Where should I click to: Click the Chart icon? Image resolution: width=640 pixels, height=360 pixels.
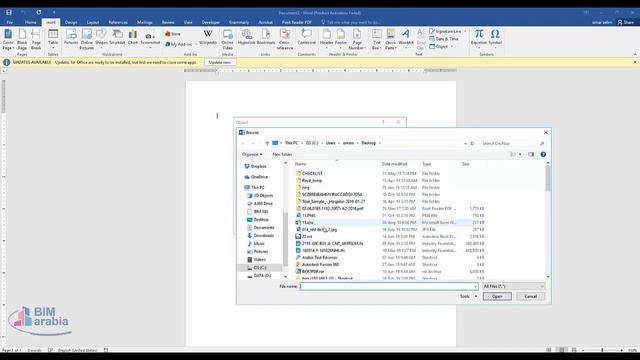[x=133, y=37]
